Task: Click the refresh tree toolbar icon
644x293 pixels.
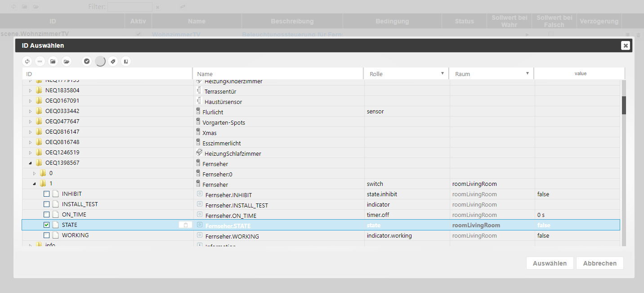Action: click(27, 61)
